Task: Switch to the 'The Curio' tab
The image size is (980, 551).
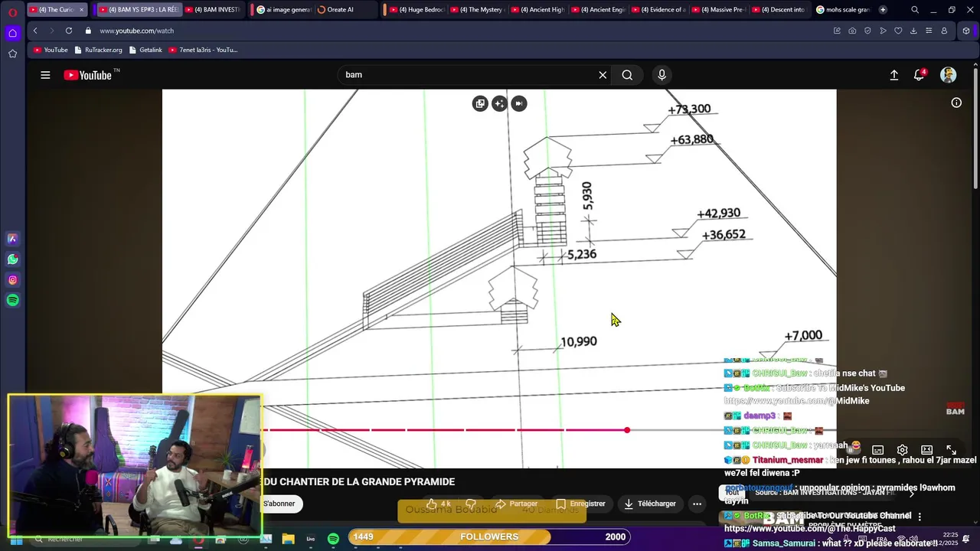Action: tap(57, 10)
